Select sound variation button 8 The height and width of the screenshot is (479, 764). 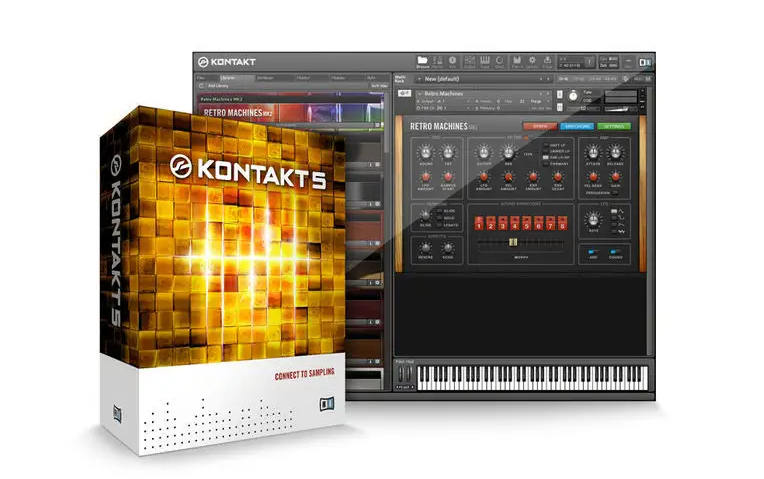tap(562, 223)
